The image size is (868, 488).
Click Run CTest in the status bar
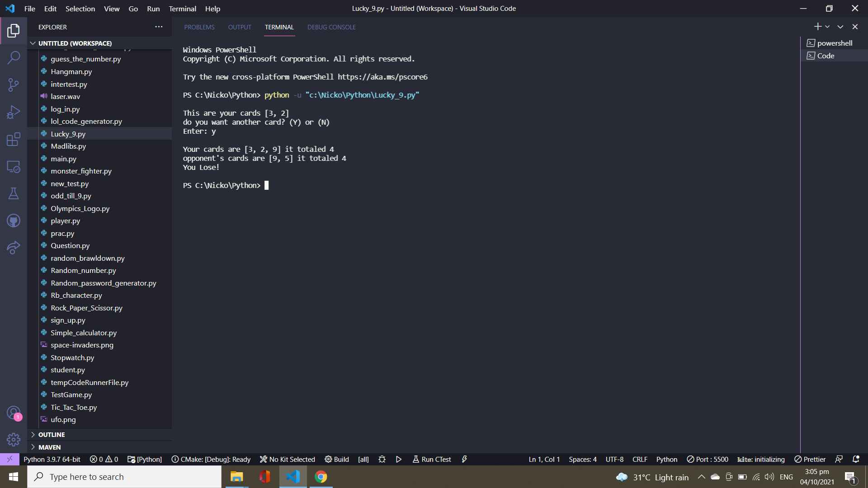(431, 459)
